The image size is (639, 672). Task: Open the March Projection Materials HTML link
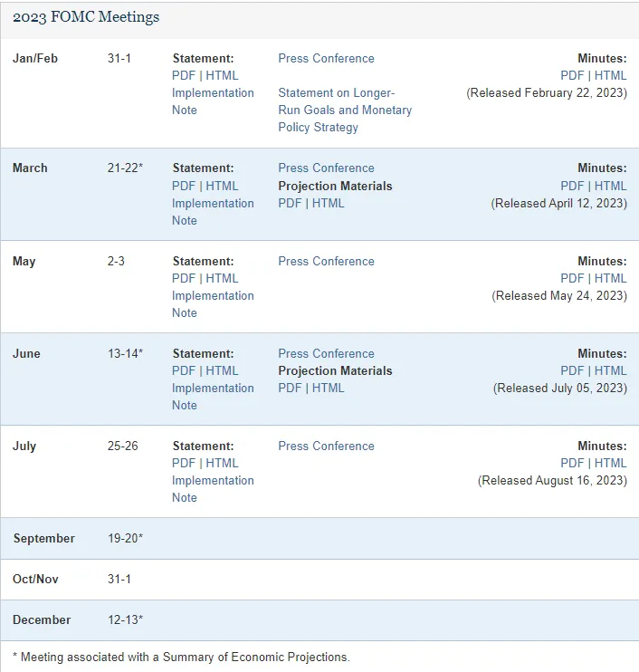click(x=328, y=203)
